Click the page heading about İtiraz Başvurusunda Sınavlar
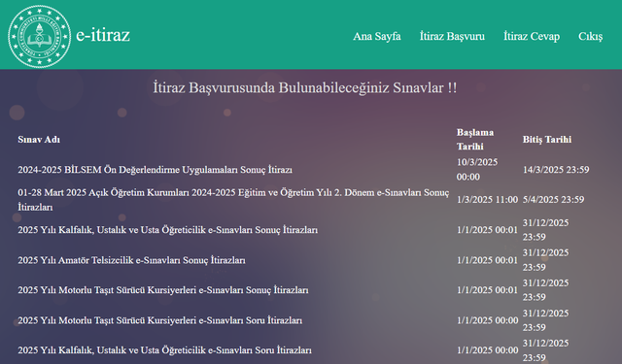 click(x=304, y=87)
